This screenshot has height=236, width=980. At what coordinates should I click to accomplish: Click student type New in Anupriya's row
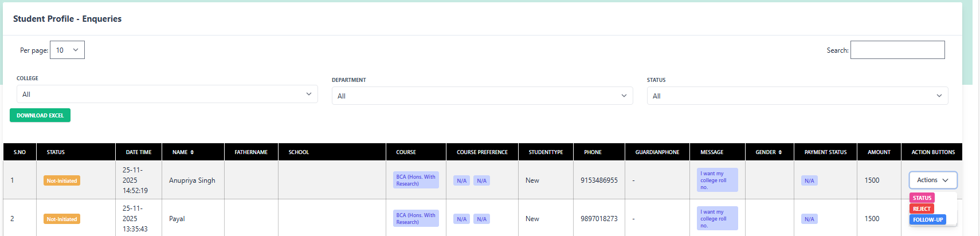point(532,180)
